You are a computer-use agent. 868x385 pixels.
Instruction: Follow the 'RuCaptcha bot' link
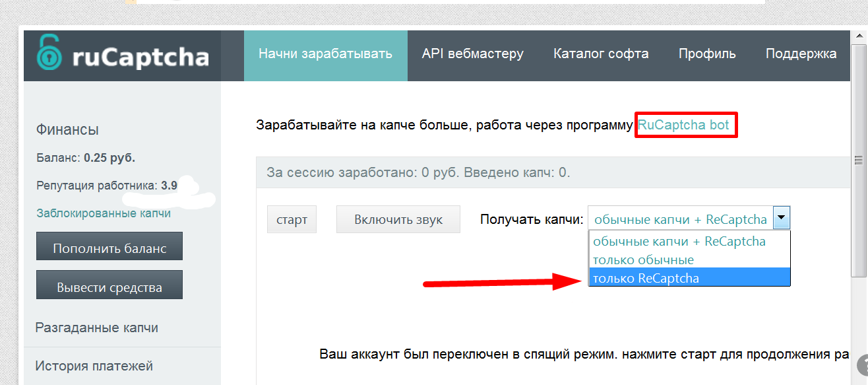click(x=683, y=125)
